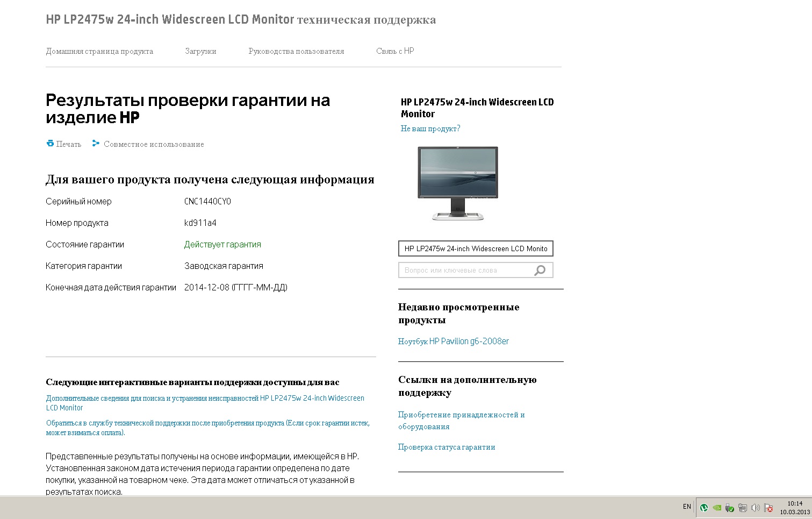Open uTorrent from the system tray
Screen dimensions: 812x519
(x=704, y=507)
